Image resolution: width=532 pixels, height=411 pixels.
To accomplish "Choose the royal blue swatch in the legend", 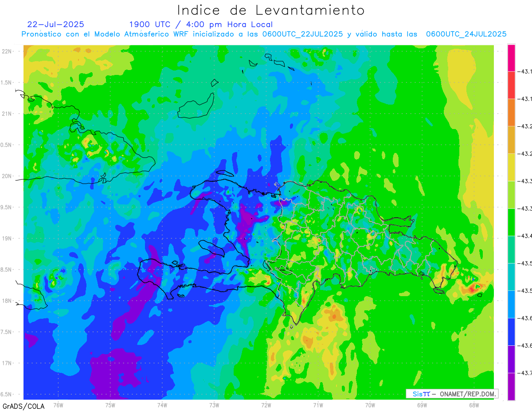I will [511, 332].
